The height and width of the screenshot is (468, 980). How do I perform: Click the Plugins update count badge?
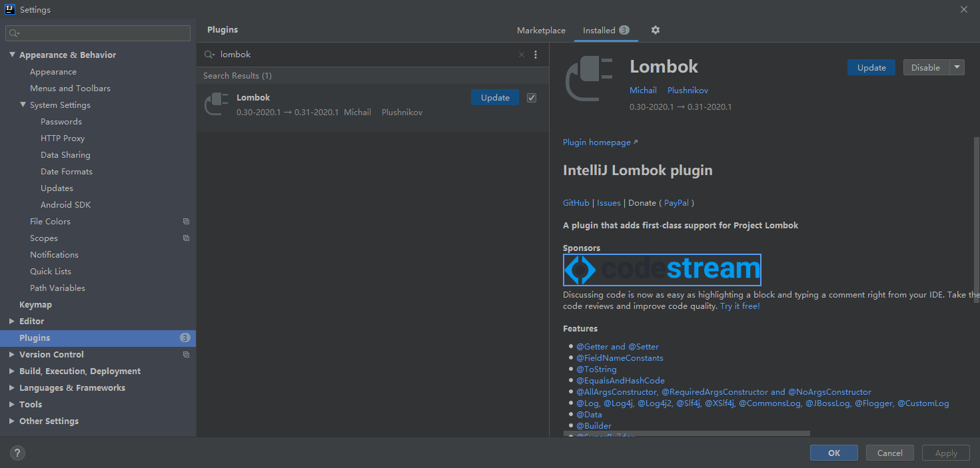click(185, 338)
